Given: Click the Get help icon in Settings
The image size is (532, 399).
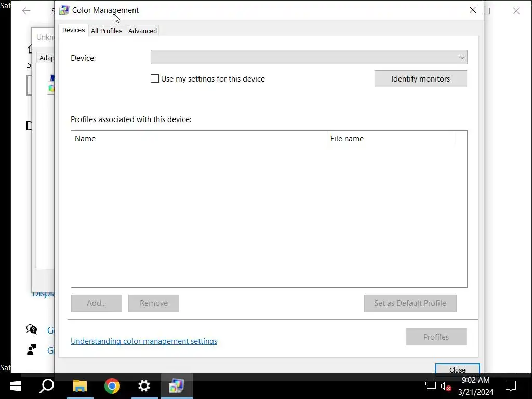Looking at the screenshot, I should [x=32, y=329].
